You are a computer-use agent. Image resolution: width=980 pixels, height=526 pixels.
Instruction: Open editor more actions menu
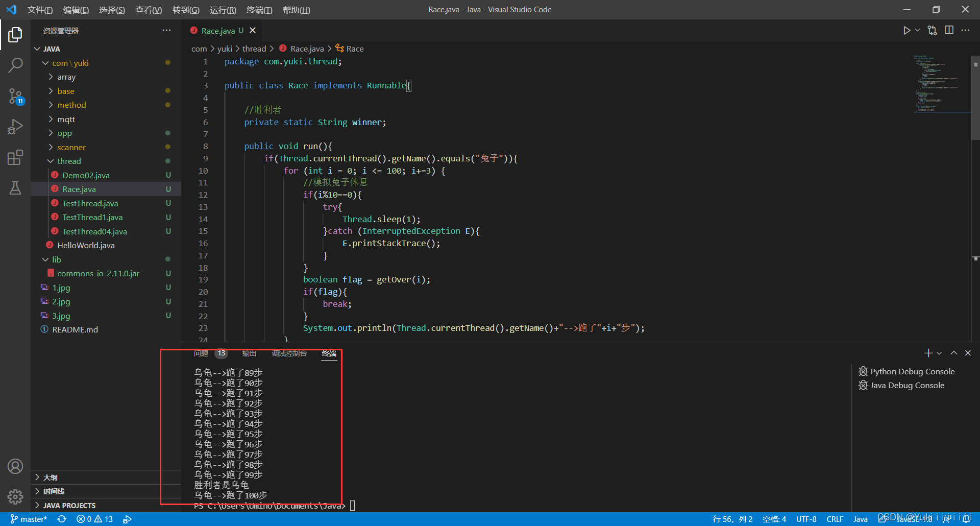[x=965, y=31]
